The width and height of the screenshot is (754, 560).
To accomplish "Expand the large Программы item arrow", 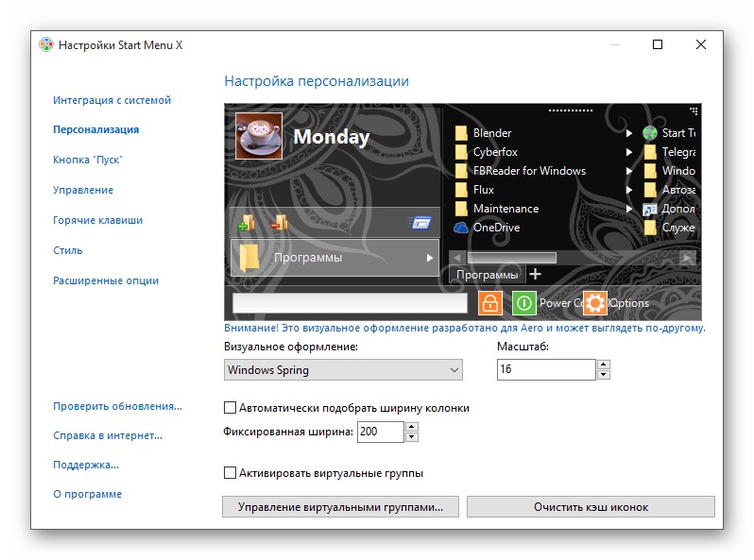I will coord(429,258).
